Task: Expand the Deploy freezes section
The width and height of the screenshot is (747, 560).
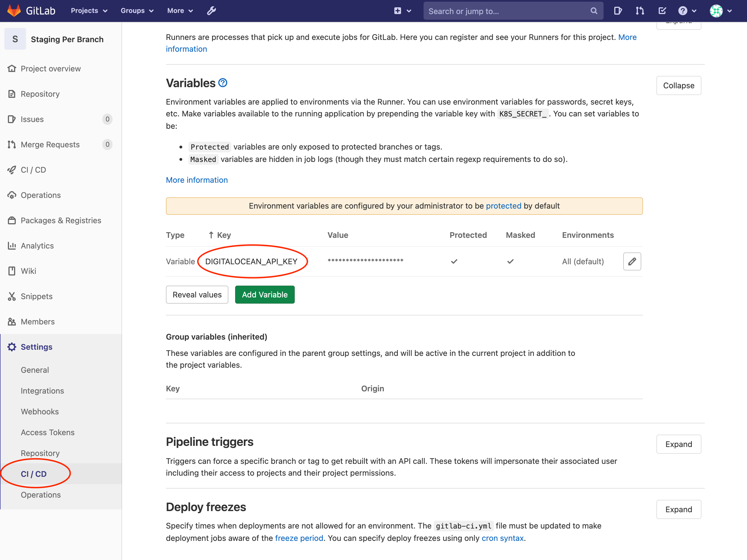Action: tap(679, 509)
